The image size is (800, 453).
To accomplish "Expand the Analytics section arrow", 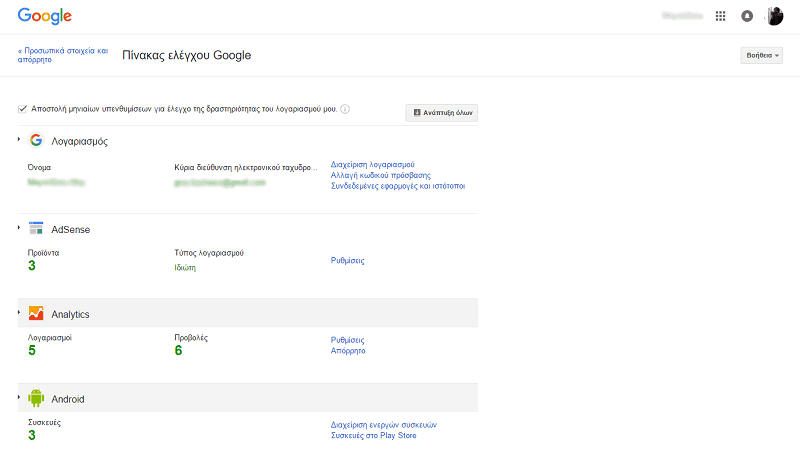I will (x=19, y=312).
